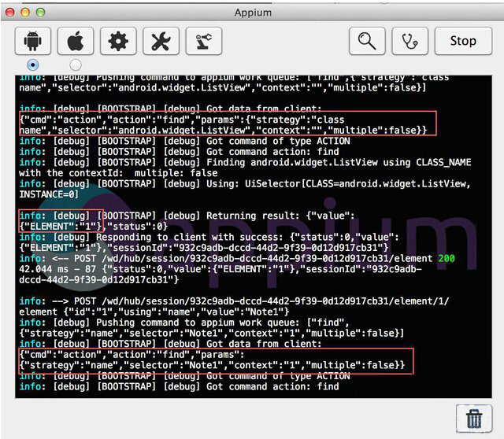Click the yellow minimize window button
The height and width of the screenshot is (439, 504).
coord(25,13)
